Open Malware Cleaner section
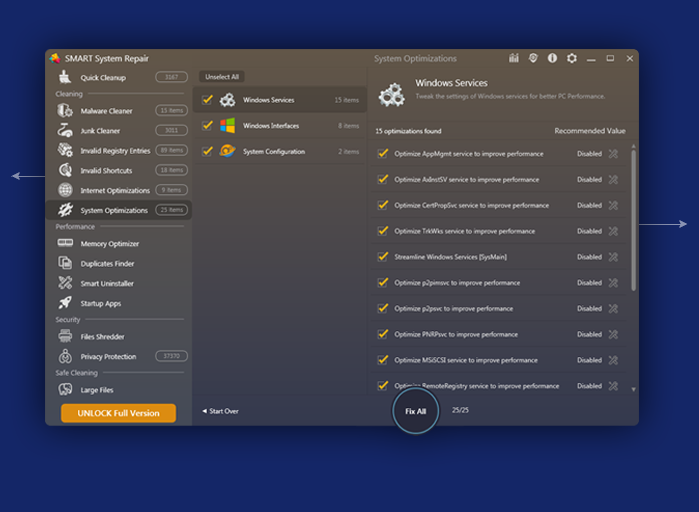The width and height of the screenshot is (699, 512). [x=119, y=111]
